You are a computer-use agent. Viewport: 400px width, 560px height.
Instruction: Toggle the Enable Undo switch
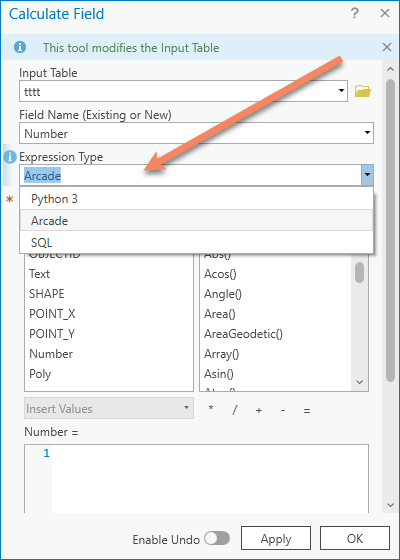tap(217, 538)
